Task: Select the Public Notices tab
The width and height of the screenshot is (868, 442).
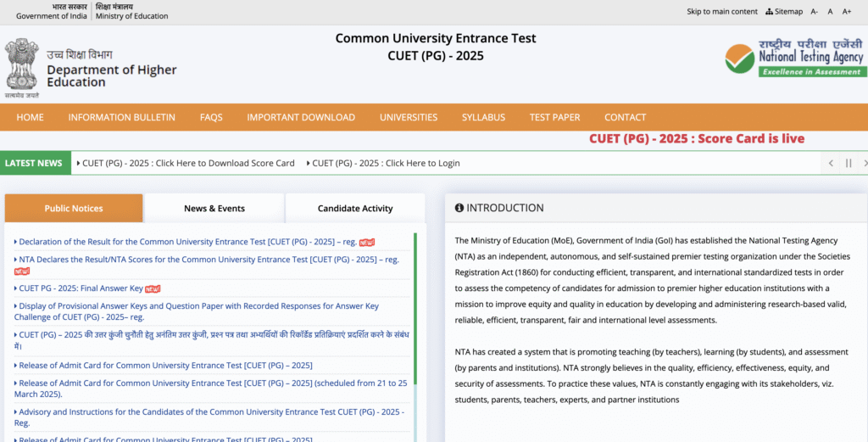Action: click(74, 208)
